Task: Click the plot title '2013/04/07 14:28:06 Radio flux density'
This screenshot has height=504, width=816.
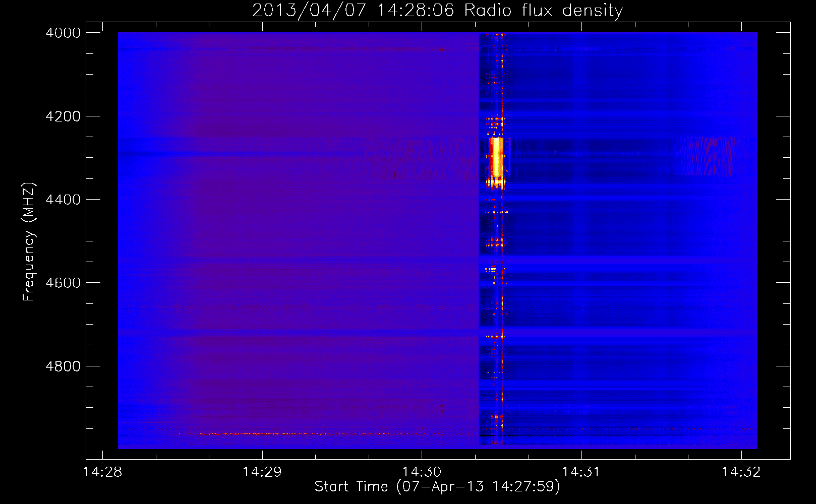Action: (438, 10)
